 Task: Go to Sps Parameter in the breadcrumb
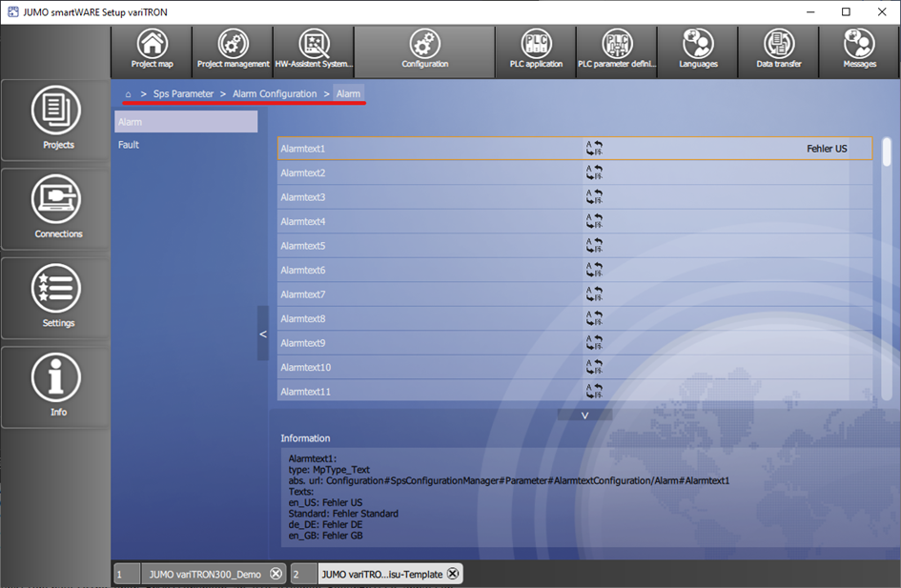pos(183,94)
